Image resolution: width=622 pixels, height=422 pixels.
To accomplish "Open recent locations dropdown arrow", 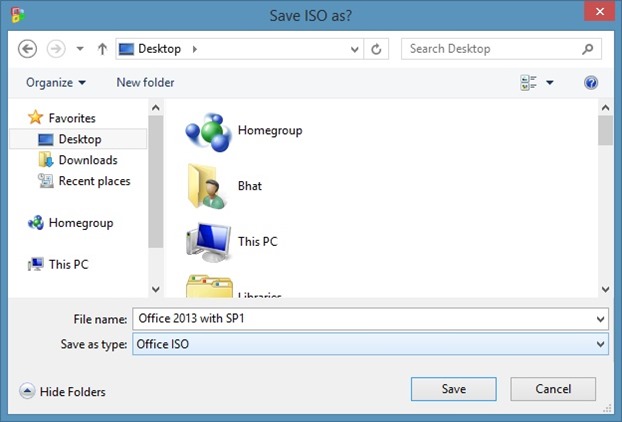I will 80,49.
